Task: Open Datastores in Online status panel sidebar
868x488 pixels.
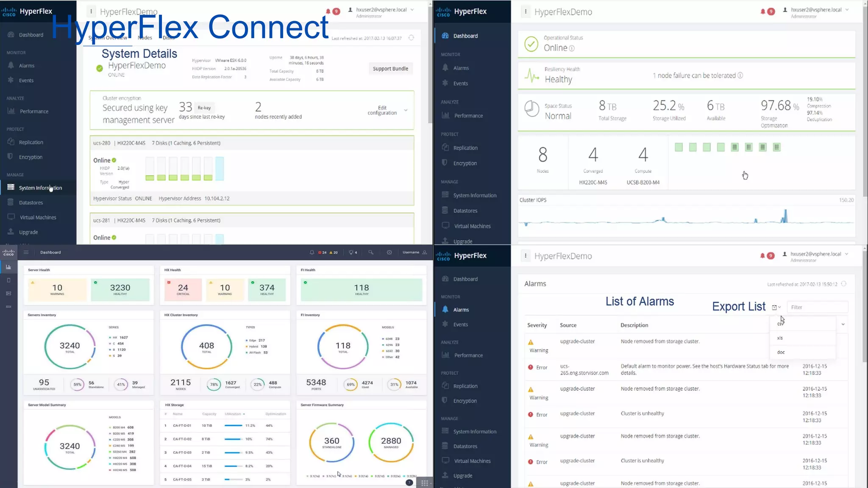Action: [465, 211]
